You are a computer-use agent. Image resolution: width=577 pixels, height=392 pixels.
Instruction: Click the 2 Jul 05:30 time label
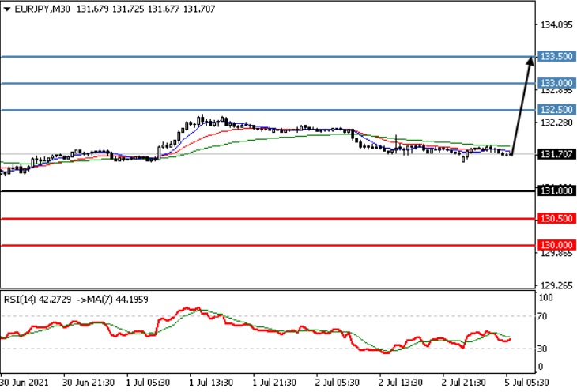(338, 383)
